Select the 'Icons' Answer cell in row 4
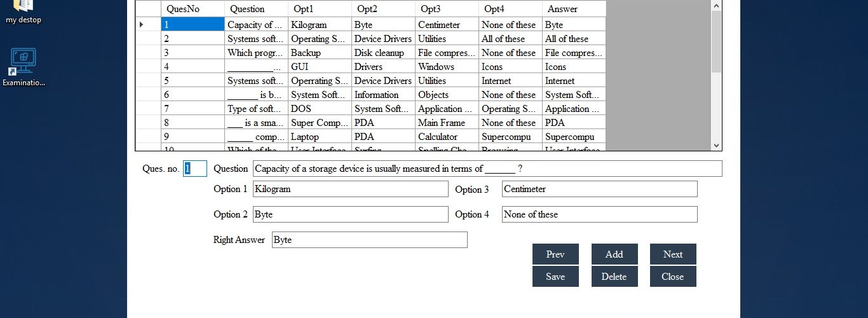 (x=574, y=67)
